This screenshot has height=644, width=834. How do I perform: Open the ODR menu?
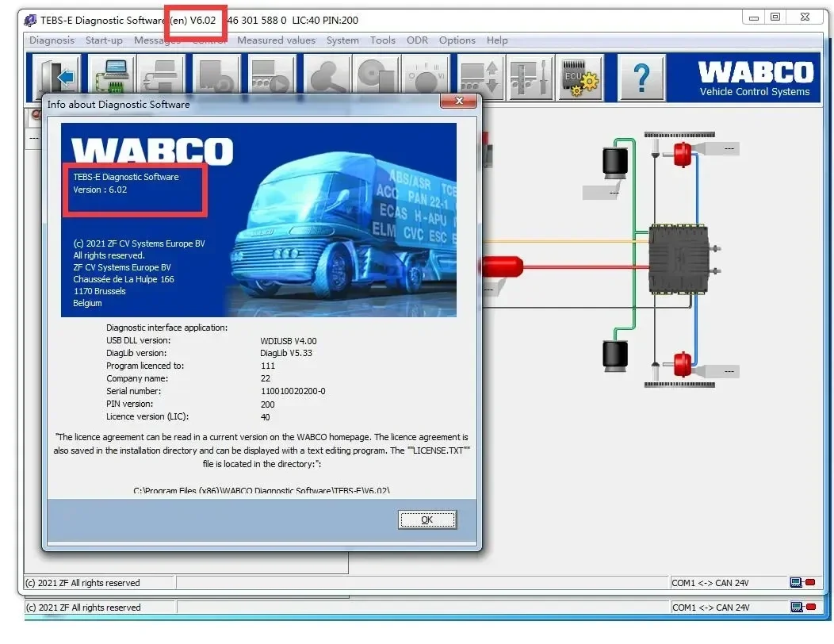coord(417,40)
